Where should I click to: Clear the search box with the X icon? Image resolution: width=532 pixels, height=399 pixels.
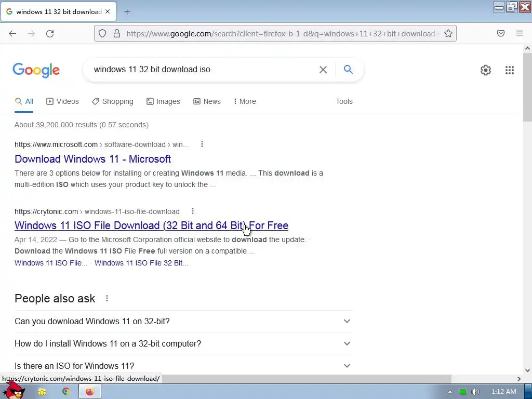(x=323, y=70)
